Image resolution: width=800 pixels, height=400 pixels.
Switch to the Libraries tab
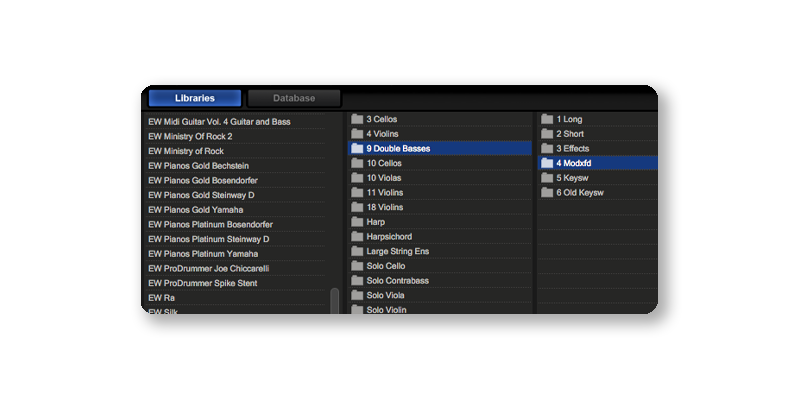(x=194, y=98)
